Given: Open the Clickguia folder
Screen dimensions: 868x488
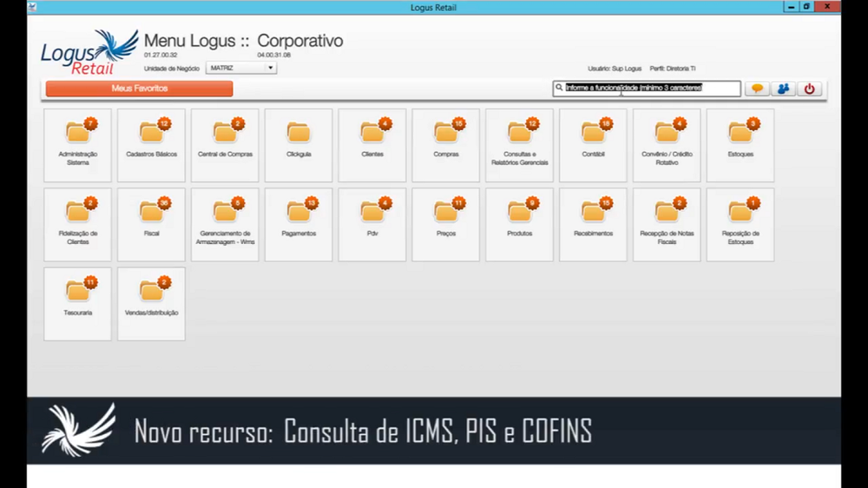Looking at the screenshot, I should (x=299, y=145).
